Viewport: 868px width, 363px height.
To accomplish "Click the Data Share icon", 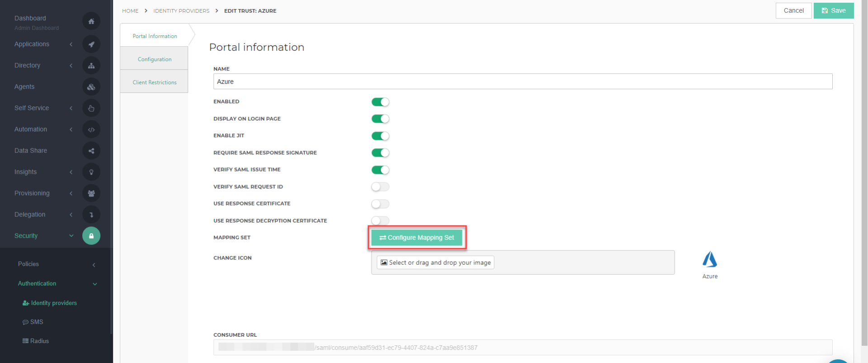I will pyautogui.click(x=91, y=151).
